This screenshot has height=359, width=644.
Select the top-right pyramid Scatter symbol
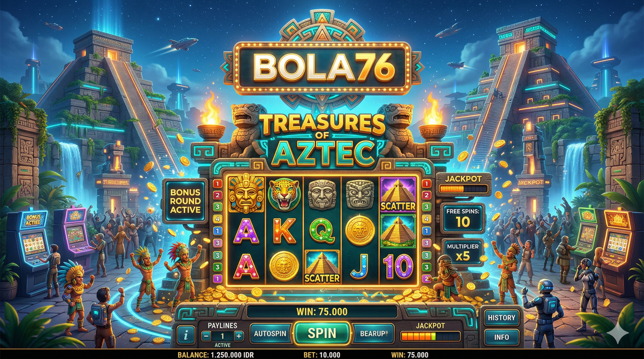pyautogui.click(x=398, y=195)
